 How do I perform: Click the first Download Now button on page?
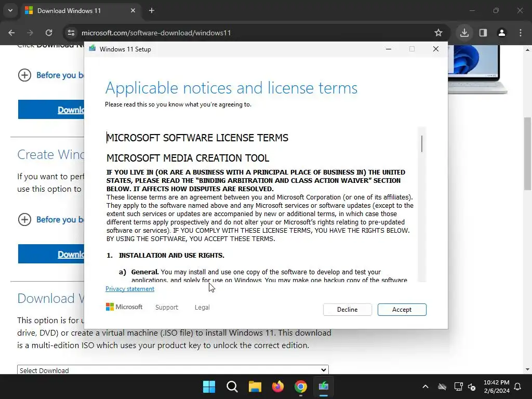pyautogui.click(x=51, y=109)
